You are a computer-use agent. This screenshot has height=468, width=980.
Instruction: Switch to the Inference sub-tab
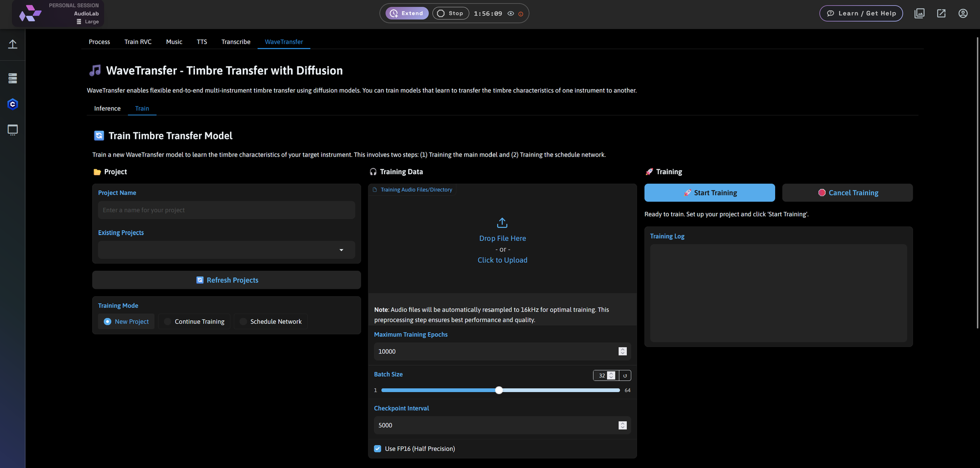tap(107, 108)
